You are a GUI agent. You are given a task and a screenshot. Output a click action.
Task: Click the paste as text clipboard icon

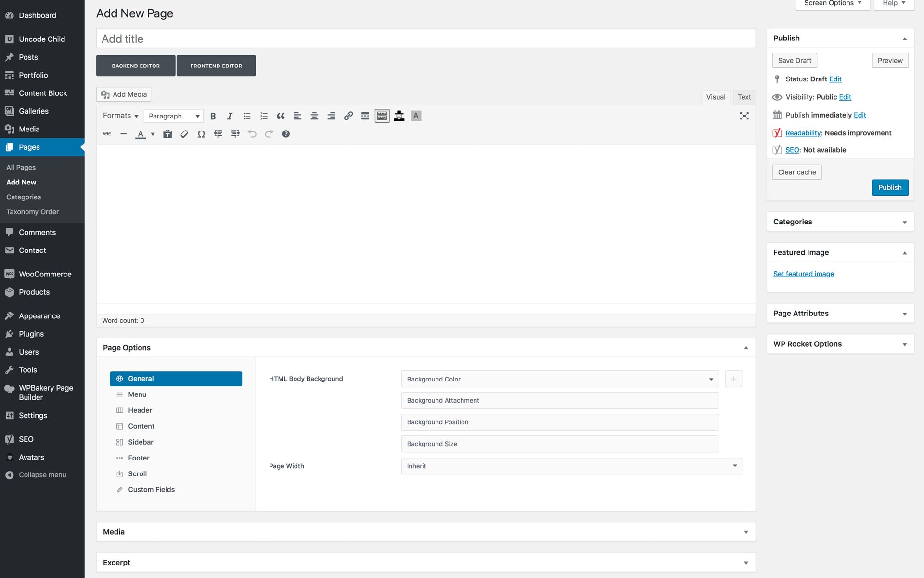click(x=167, y=134)
